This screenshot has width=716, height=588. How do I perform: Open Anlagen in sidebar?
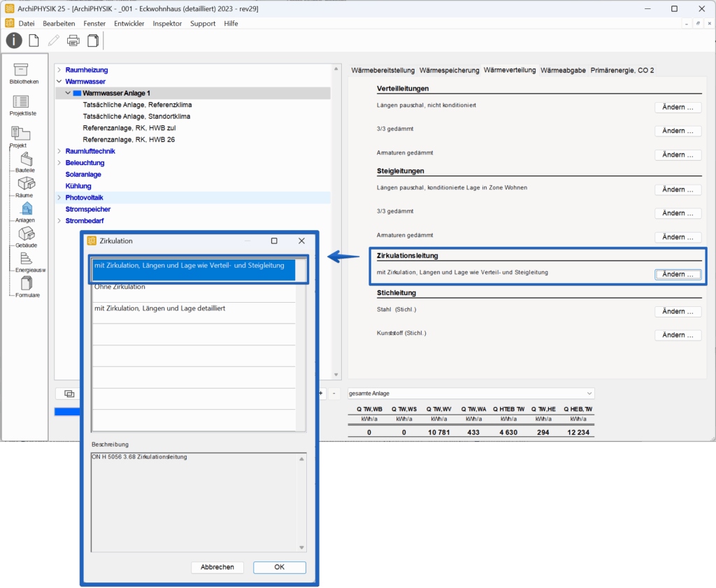[25, 213]
